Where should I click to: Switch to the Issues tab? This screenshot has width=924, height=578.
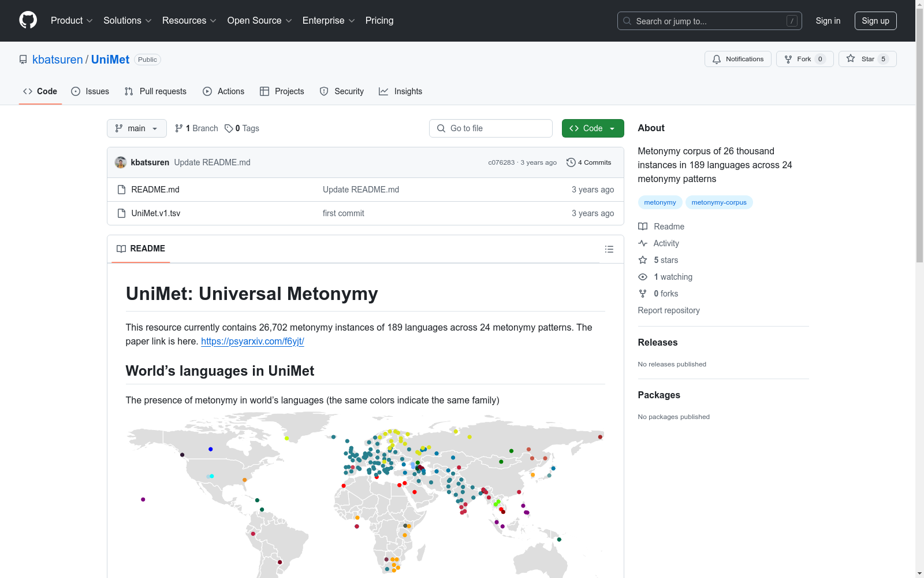[90, 91]
